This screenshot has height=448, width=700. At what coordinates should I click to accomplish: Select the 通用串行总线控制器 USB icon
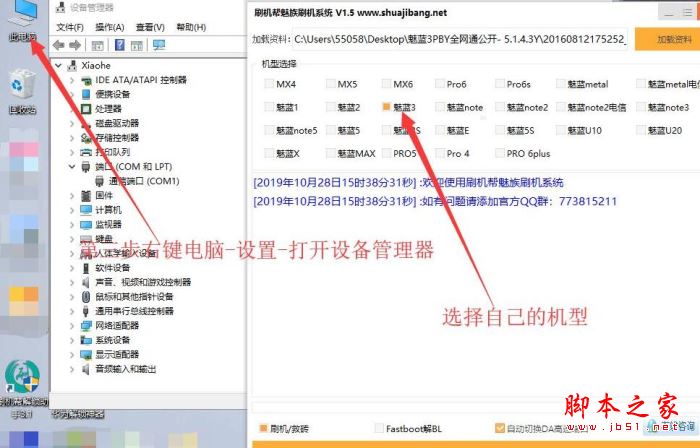coord(86,311)
